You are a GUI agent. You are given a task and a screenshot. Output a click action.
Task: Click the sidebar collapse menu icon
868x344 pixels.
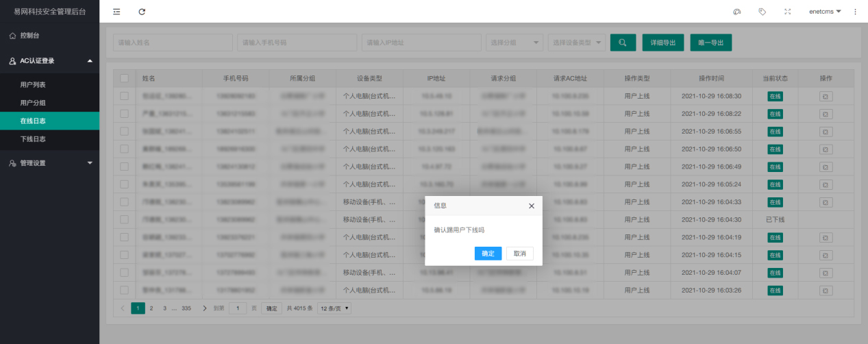[116, 12]
